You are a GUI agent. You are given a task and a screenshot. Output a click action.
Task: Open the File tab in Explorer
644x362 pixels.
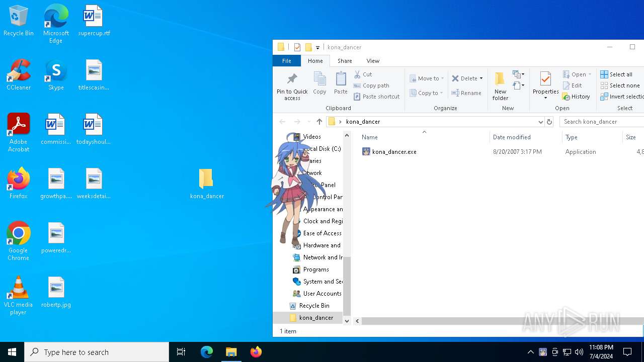286,61
